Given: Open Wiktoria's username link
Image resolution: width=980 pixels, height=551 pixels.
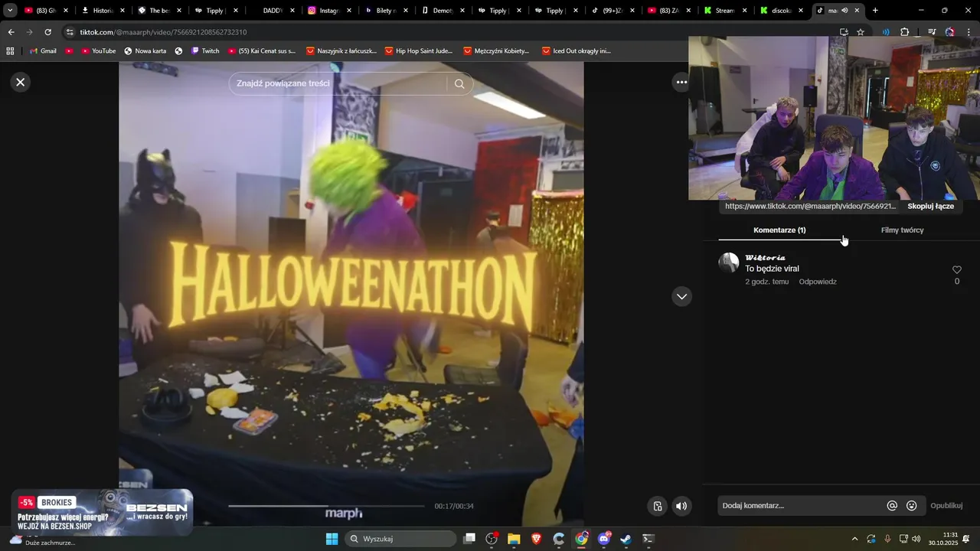Looking at the screenshot, I should point(765,258).
